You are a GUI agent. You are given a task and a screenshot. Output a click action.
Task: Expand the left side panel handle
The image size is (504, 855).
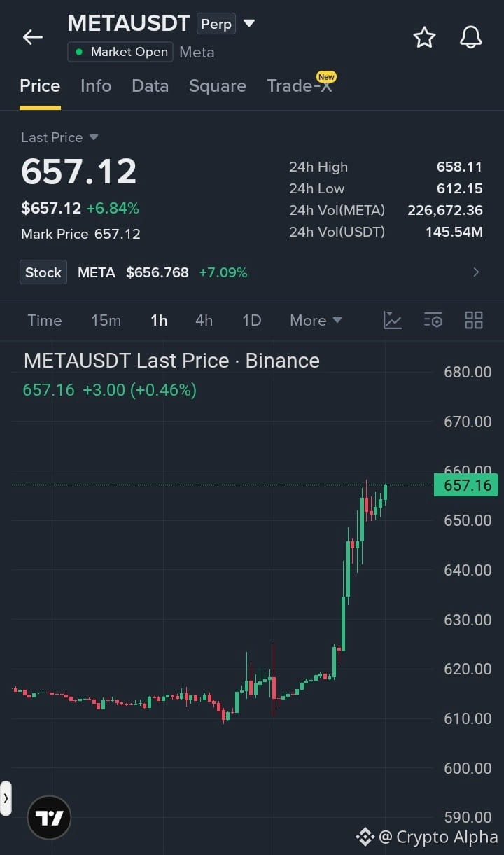[6, 798]
